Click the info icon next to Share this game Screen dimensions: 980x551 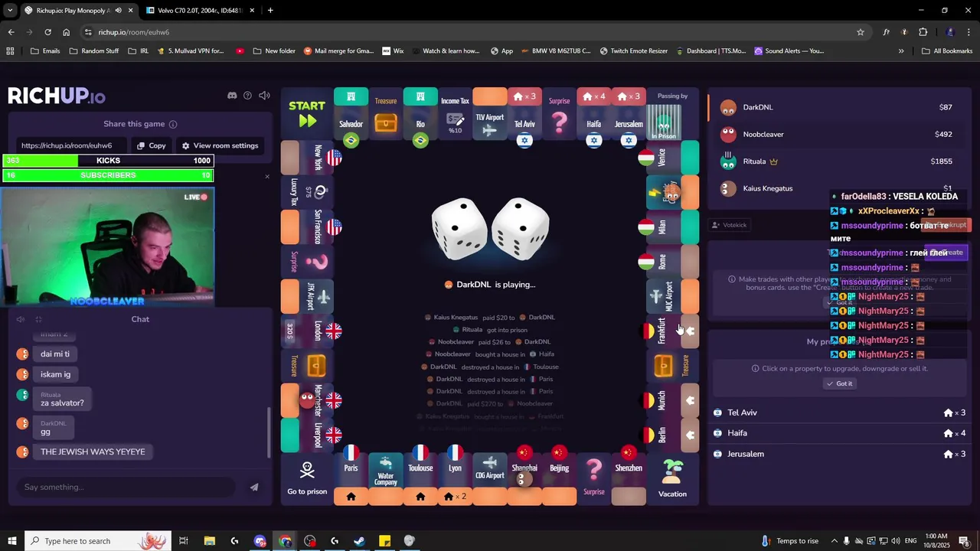tap(173, 124)
